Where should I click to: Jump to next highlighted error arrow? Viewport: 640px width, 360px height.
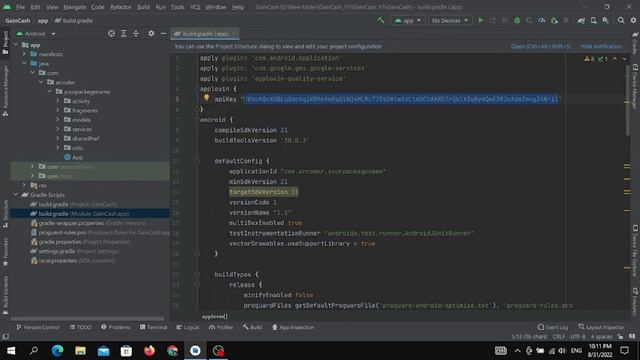pyautogui.click(x=624, y=59)
